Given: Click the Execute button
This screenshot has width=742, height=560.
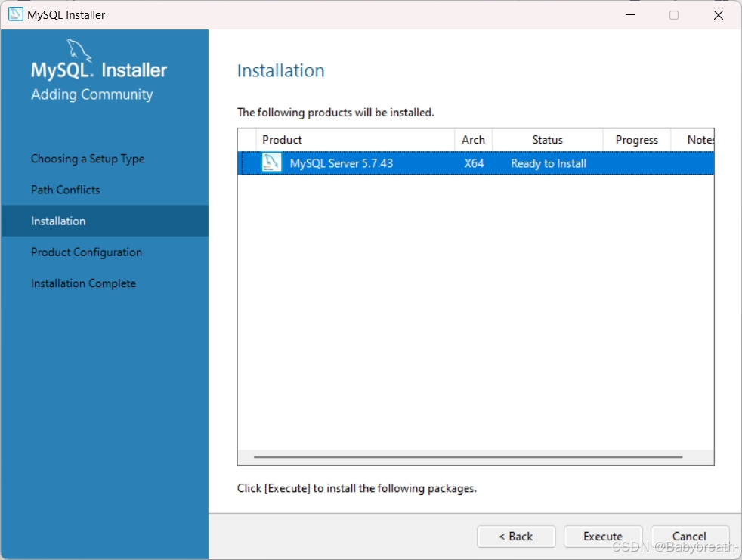Looking at the screenshot, I should point(602,537).
